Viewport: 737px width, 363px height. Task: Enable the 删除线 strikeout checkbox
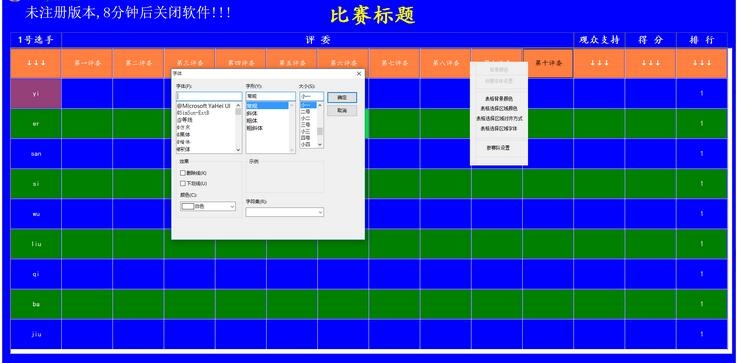click(183, 173)
